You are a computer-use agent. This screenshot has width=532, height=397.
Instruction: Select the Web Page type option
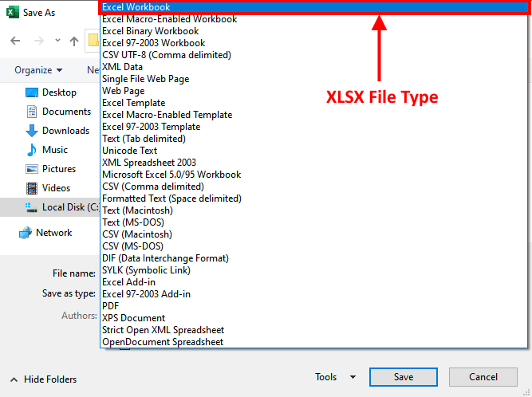314,91
